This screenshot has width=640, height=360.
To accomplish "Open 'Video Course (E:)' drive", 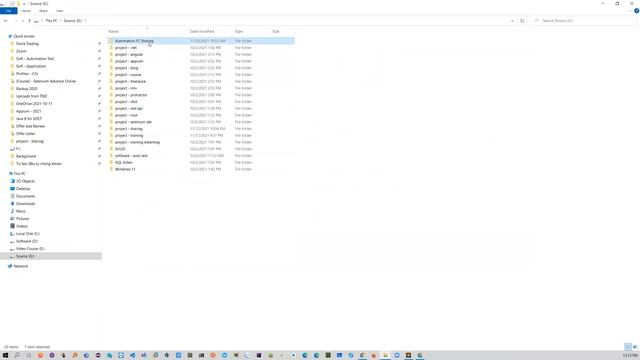I will [30, 249].
